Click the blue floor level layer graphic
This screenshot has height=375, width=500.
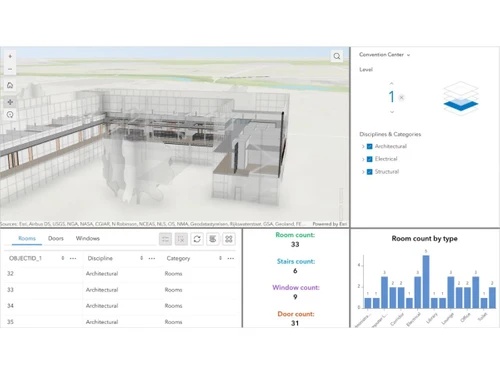click(x=461, y=105)
